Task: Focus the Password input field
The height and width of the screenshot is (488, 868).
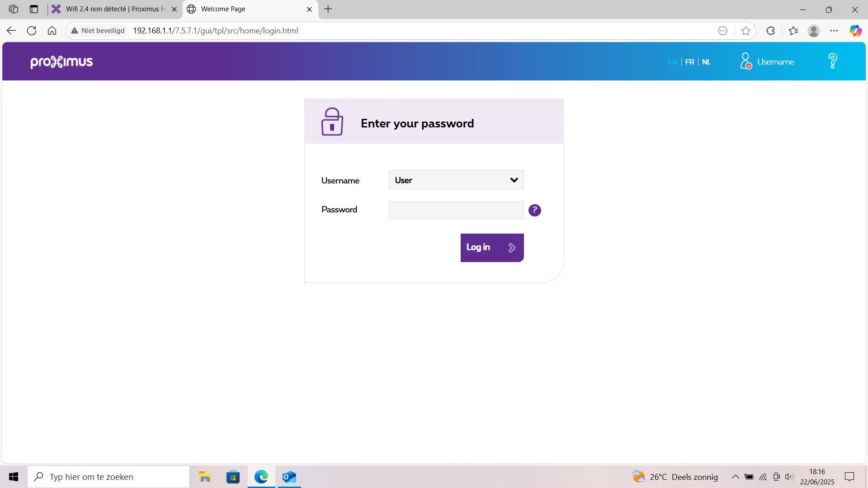Action: pyautogui.click(x=456, y=210)
